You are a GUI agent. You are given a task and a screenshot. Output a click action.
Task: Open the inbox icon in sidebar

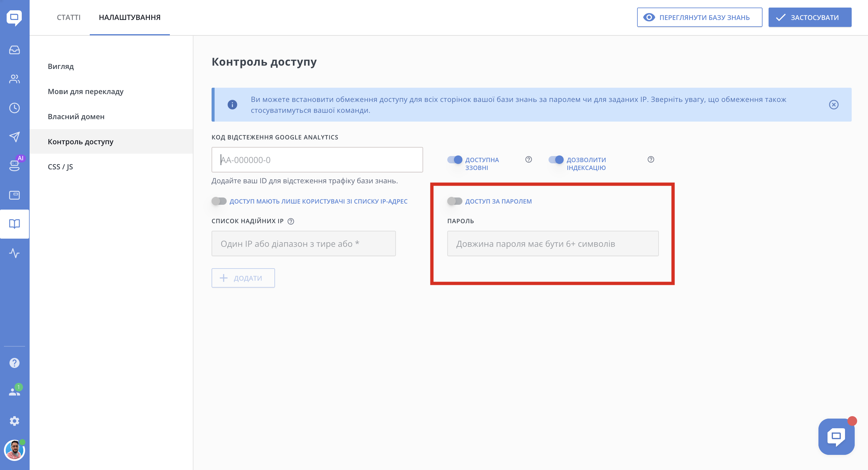click(14, 50)
